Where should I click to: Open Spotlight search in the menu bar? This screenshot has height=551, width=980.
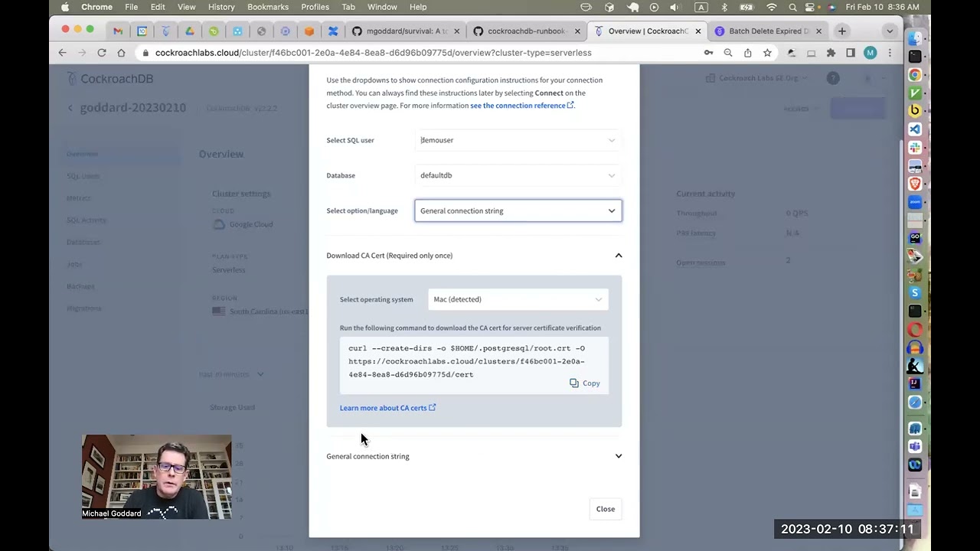(793, 7)
